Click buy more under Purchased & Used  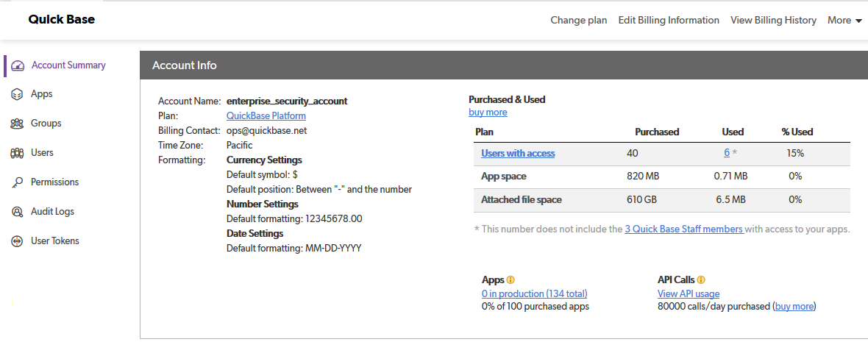[x=488, y=113]
